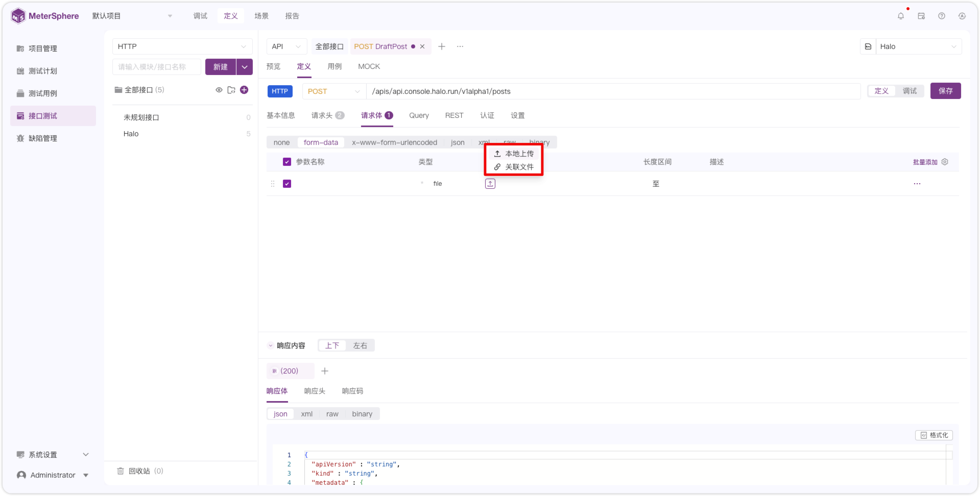Open the Halo environment dropdown

(919, 46)
